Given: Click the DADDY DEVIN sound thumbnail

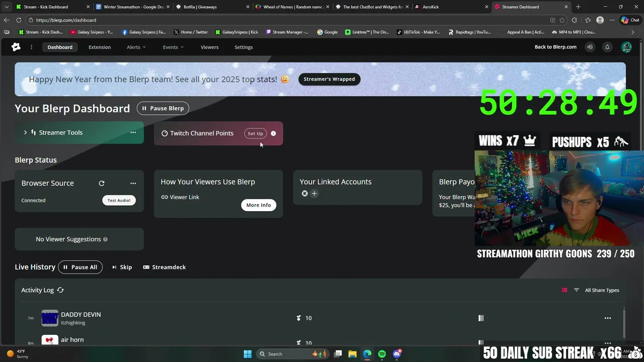Looking at the screenshot, I should click(x=50, y=318).
